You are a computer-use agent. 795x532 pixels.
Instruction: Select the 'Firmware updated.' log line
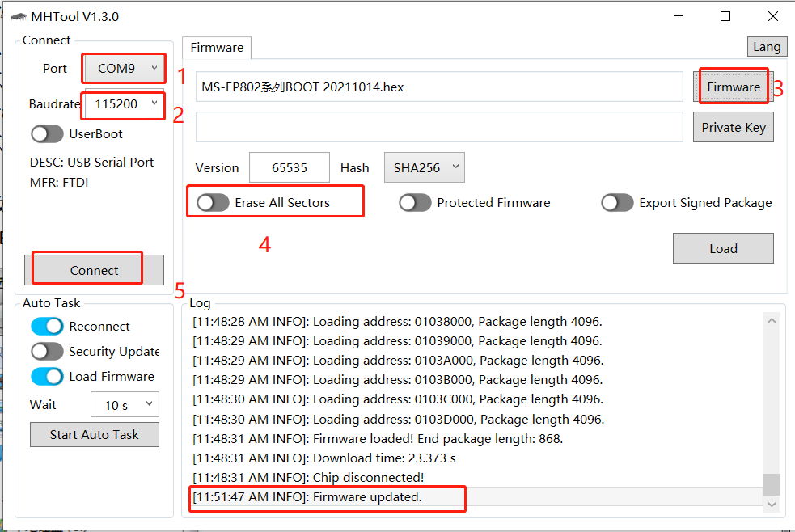pos(476,497)
